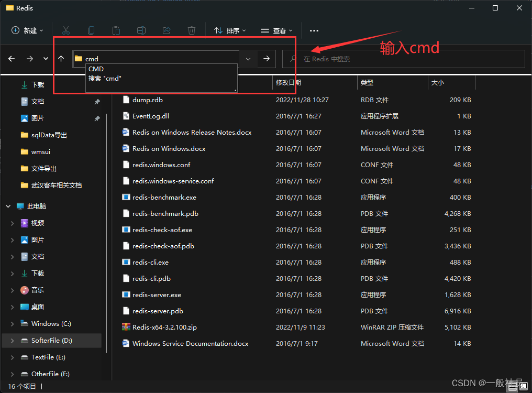Click the Rename icon in toolbar

[141, 30]
